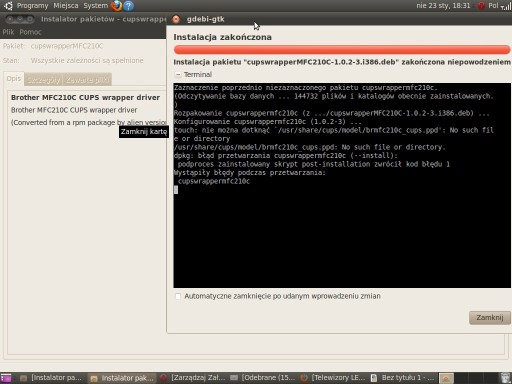Collapse the Terminal expander

click(x=178, y=74)
